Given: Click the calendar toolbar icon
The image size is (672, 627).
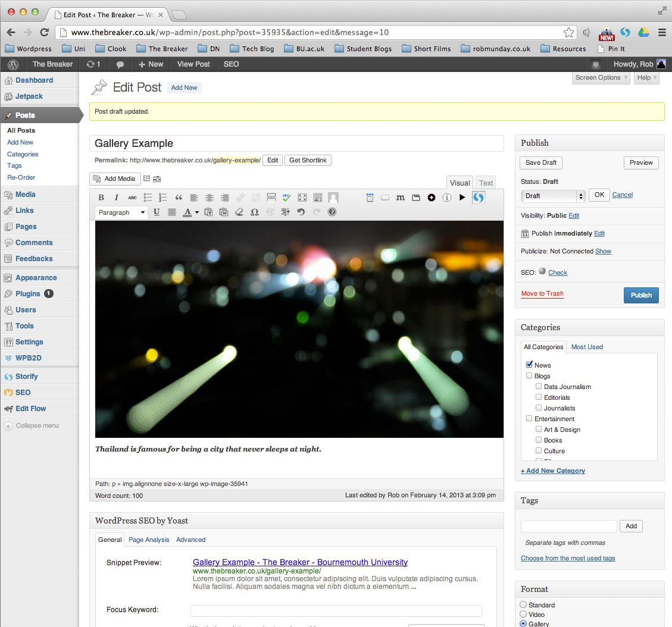Looking at the screenshot, I should point(370,197).
